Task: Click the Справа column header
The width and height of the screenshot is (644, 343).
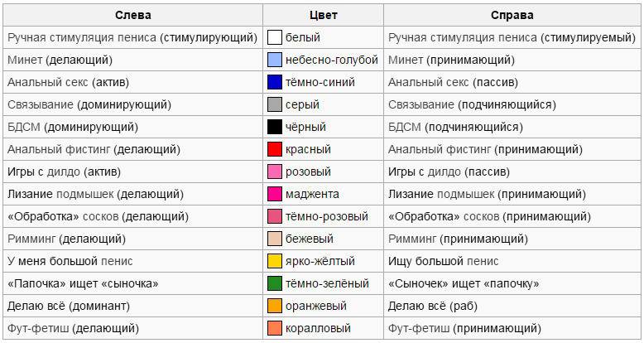Action: pos(512,15)
